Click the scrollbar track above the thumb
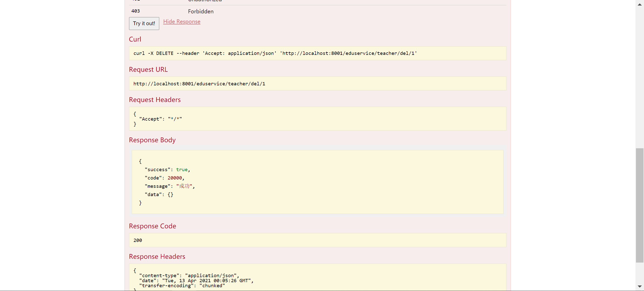 pos(639,76)
